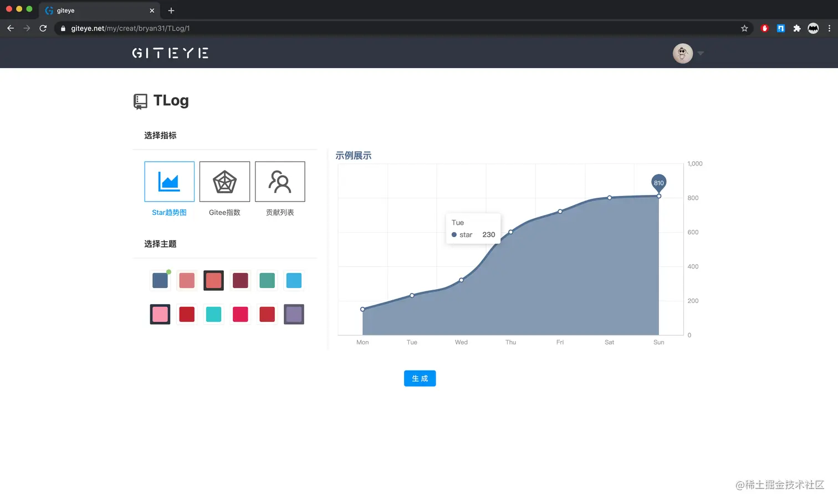Select the Gitee指数 radar icon
The height and width of the screenshot is (504, 838).
point(224,182)
